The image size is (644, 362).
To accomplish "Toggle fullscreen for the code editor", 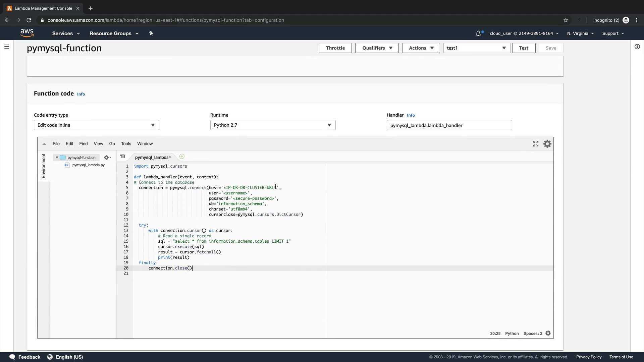I will 536,144.
